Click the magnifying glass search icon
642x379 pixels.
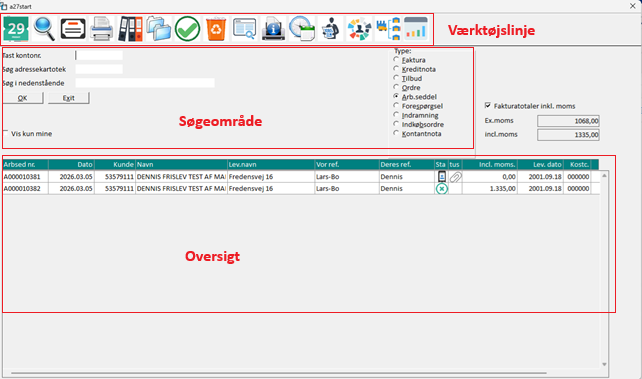[44, 29]
